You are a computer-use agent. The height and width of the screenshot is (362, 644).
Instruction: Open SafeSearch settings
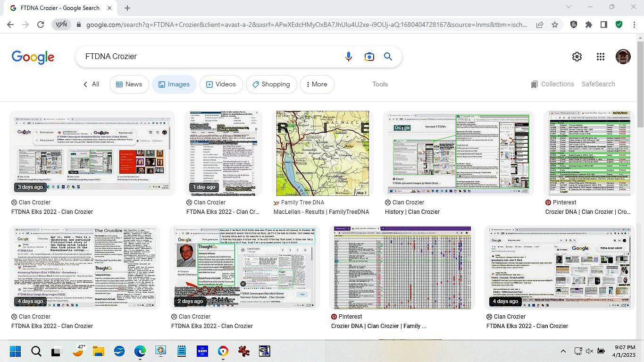pos(598,84)
